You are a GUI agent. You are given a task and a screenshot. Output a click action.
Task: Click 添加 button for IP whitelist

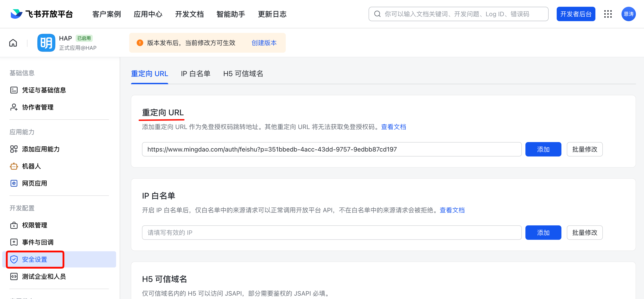(543, 233)
